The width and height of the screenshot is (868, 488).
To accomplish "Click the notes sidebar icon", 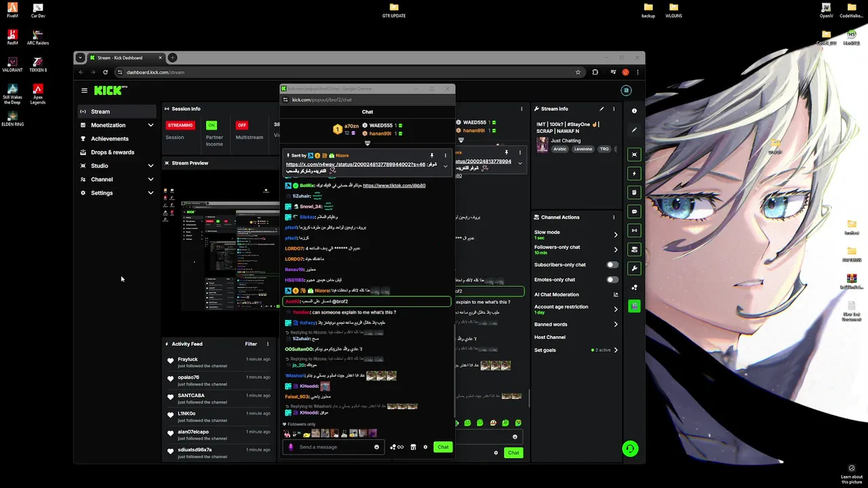I will point(634,192).
